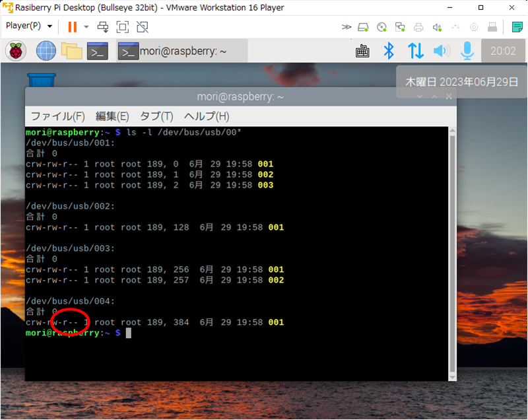The height and width of the screenshot is (420, 528).
Task: Open the タブ(T) terminal menu
Action: [156, 116]
